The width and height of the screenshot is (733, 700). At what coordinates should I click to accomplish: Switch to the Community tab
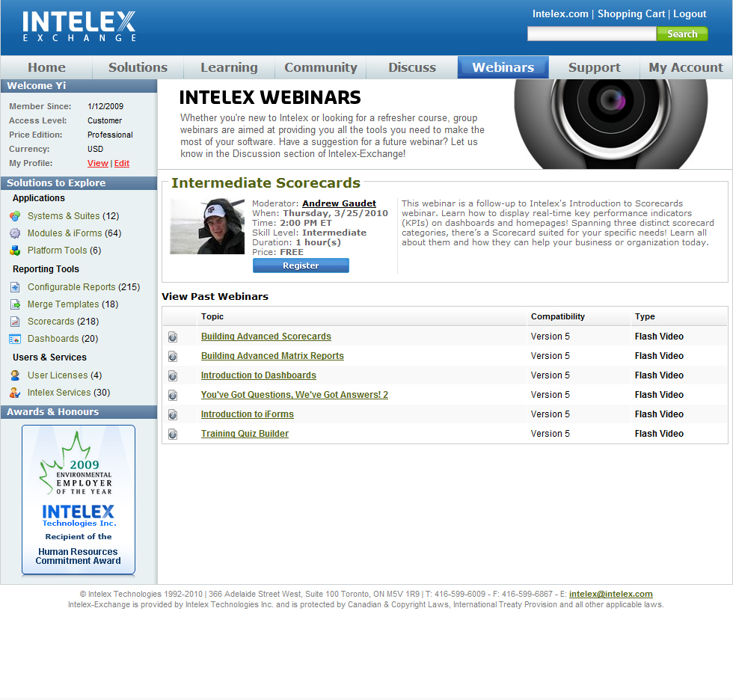pos(321,67)
